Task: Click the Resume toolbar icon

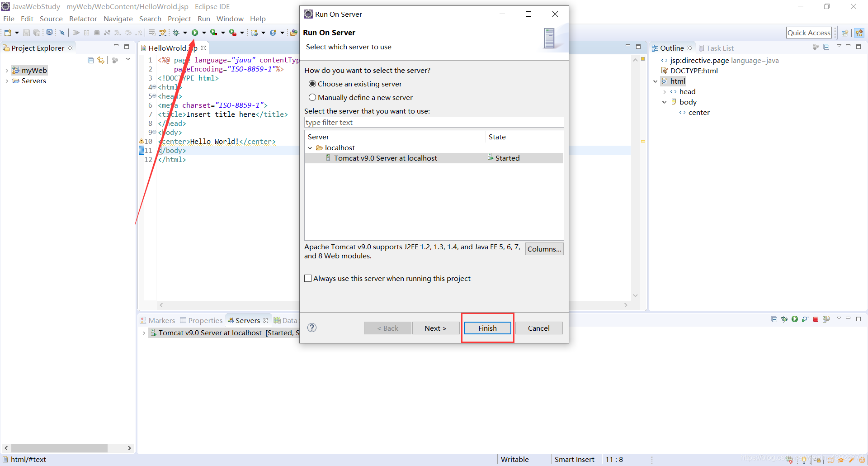Action: click(x=76, y=33)
